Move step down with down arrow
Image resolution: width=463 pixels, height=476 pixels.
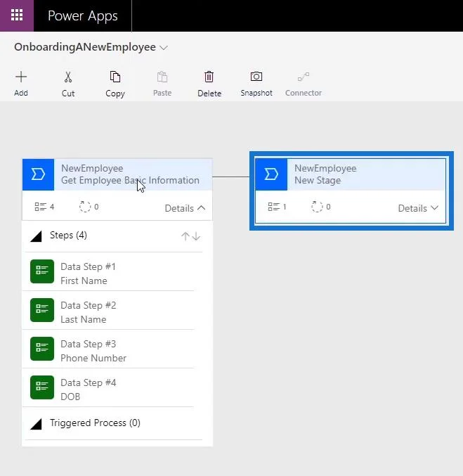pos(196,236)
